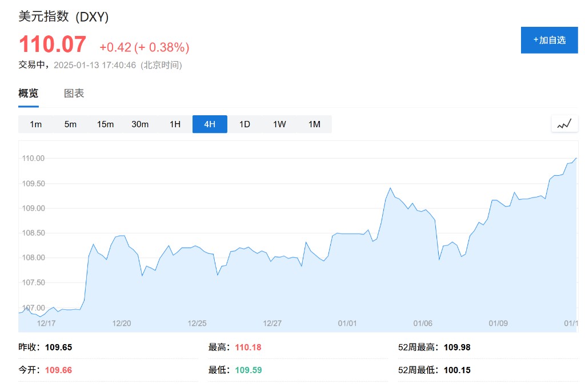Click the line chart type icon
The width and height of the screenshot is (585, 392).
point(564,124)
